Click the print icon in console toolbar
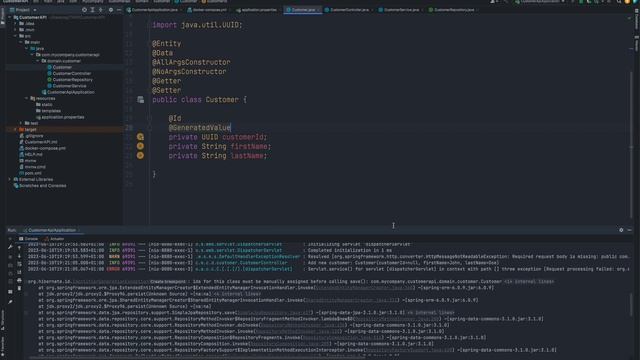 (x=19, y=280)
